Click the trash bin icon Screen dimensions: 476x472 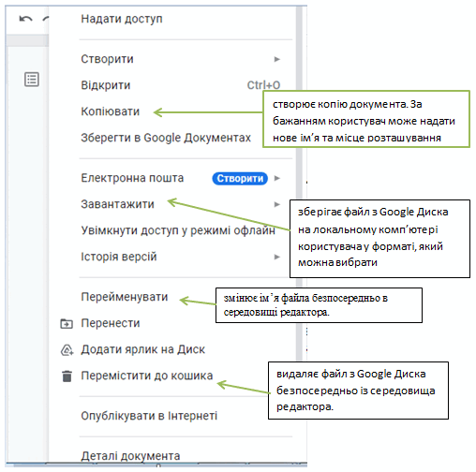click(67, 376)
